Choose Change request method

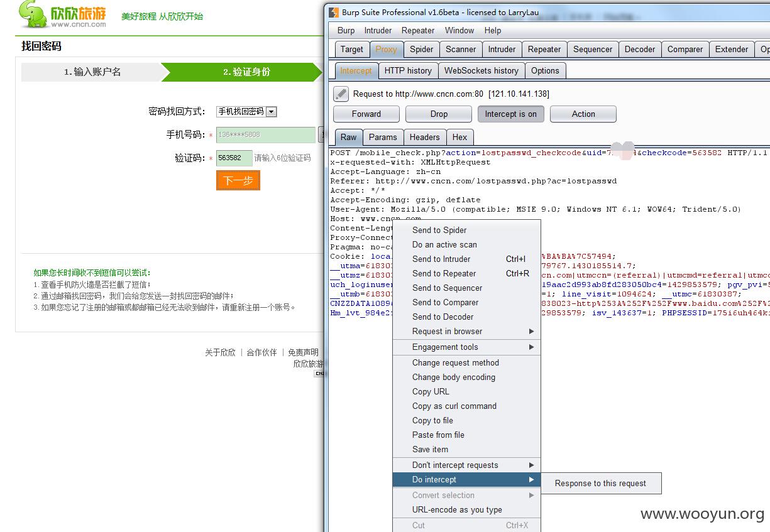coord(466,362)
